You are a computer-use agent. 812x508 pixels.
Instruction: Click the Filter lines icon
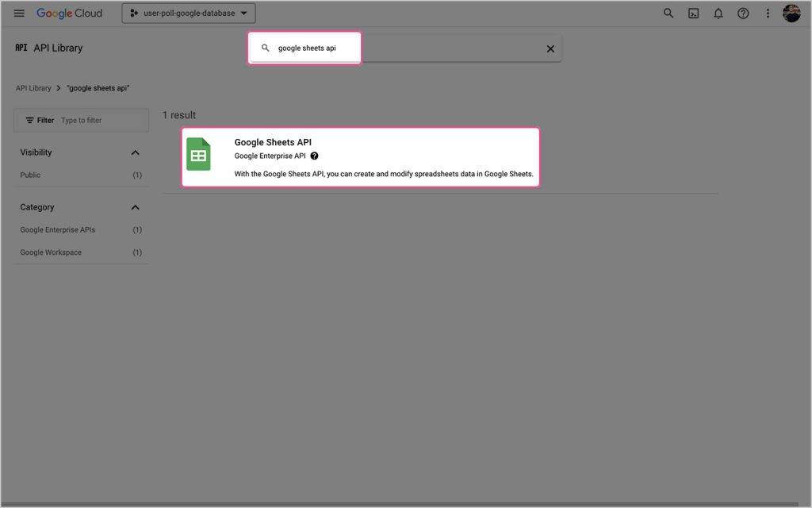30,121
